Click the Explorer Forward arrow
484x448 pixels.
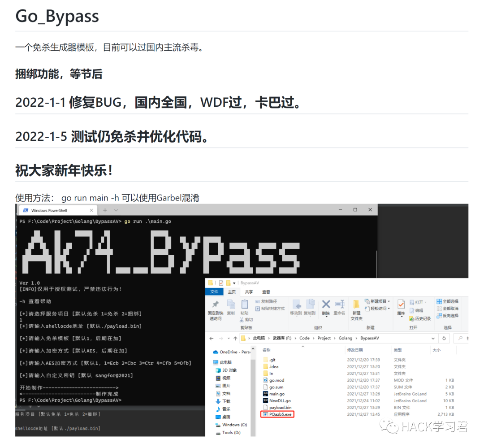[x=221, y=338]
